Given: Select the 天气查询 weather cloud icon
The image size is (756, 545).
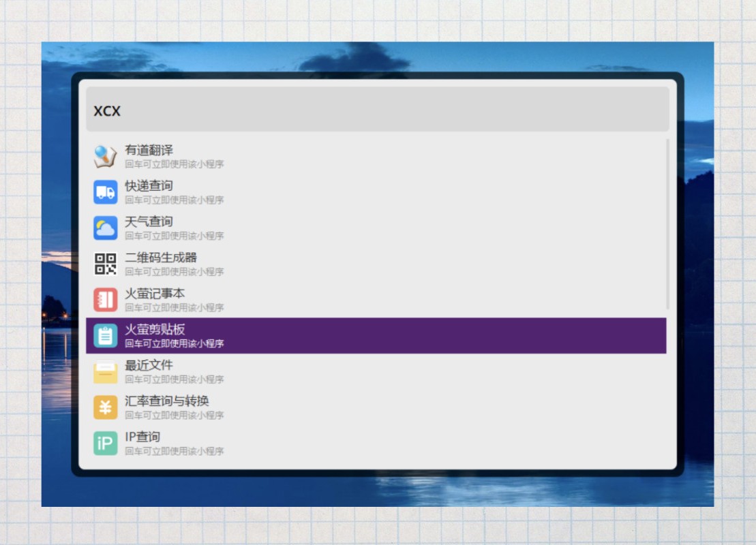Looking at the screenshot, I should (x=105, y=228).
